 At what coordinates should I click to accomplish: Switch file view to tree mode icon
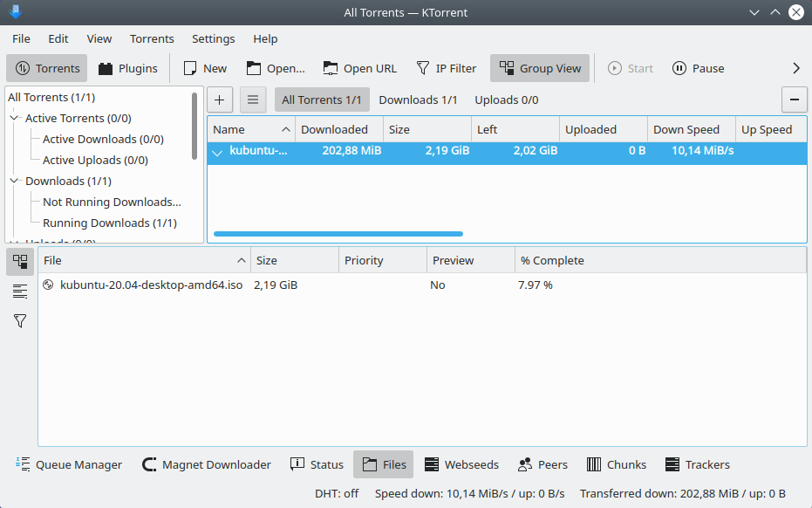click(x=20, y=261)
